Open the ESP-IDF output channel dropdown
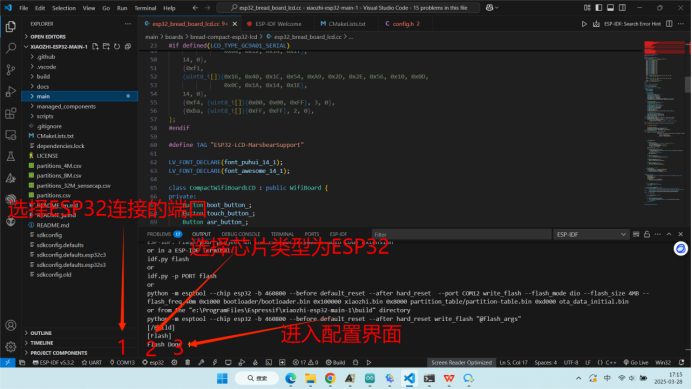Viewport: 692px width, 389px height. [591, 234]
